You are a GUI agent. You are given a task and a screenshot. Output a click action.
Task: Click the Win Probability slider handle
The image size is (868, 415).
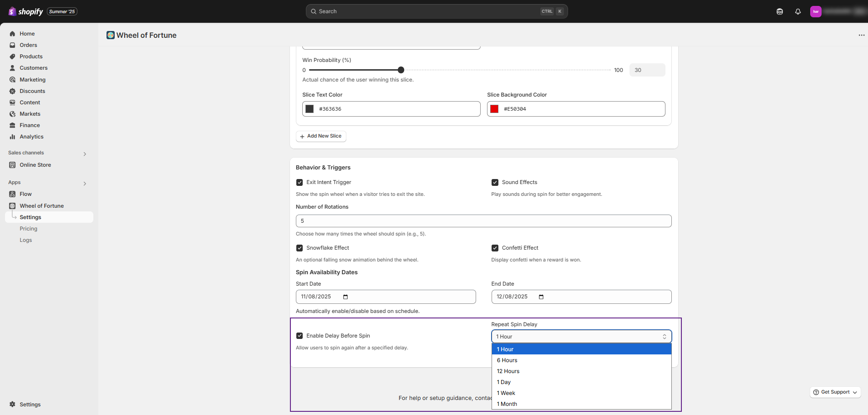(x=401, y=70)
